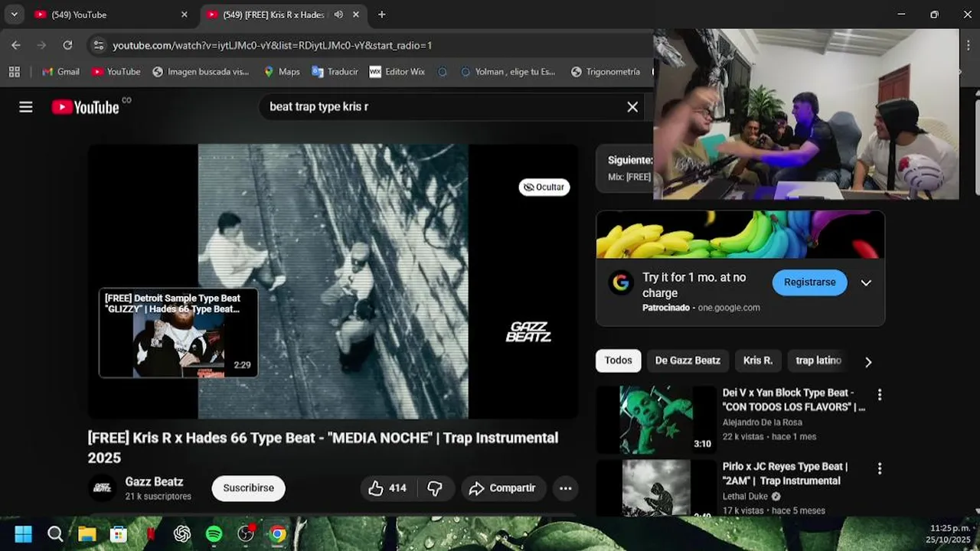Click the browser address bar URL
The height and width of the screenshot is (551, 980).
coord(273,45)
